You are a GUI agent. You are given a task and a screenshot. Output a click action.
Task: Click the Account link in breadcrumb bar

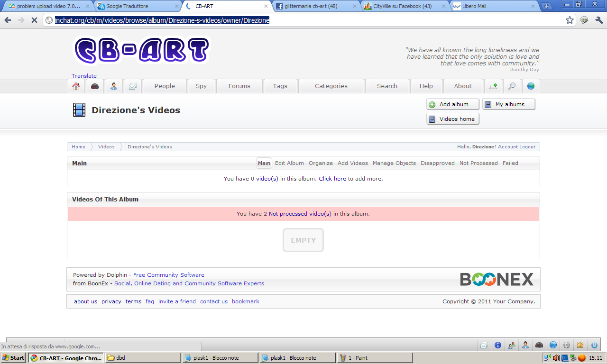click(507, 147)
